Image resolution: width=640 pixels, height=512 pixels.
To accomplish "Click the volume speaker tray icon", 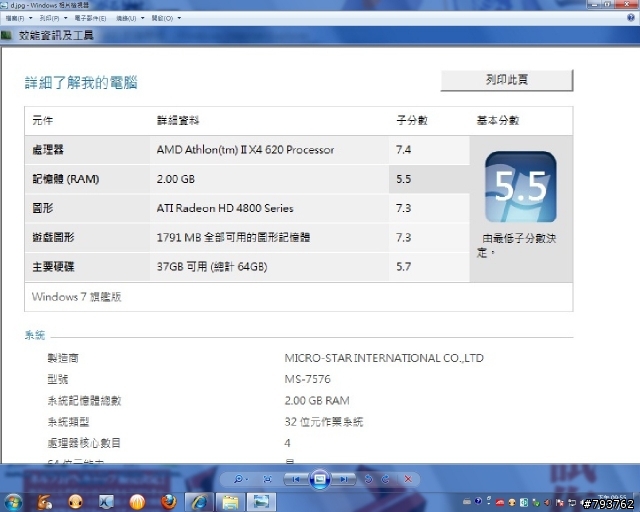I will tap(547, 502).
